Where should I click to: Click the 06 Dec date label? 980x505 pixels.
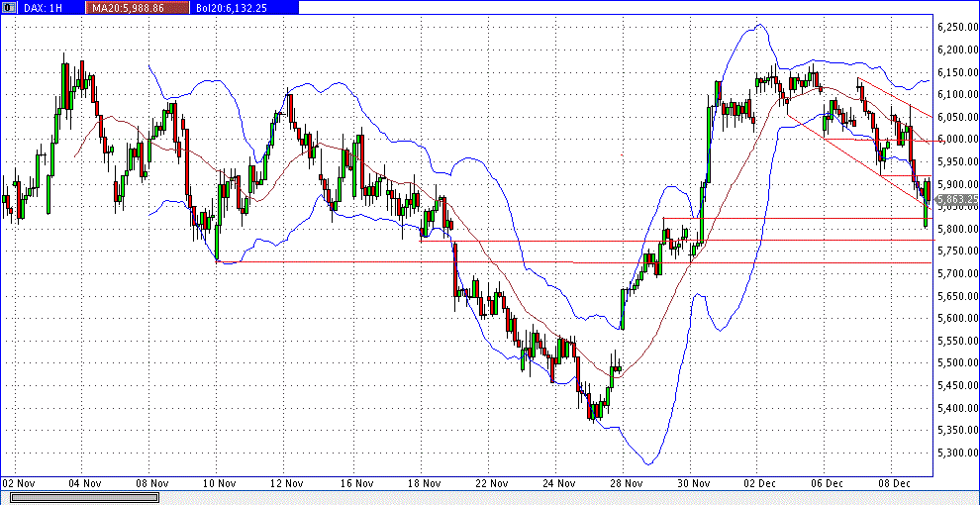point(829,483)
